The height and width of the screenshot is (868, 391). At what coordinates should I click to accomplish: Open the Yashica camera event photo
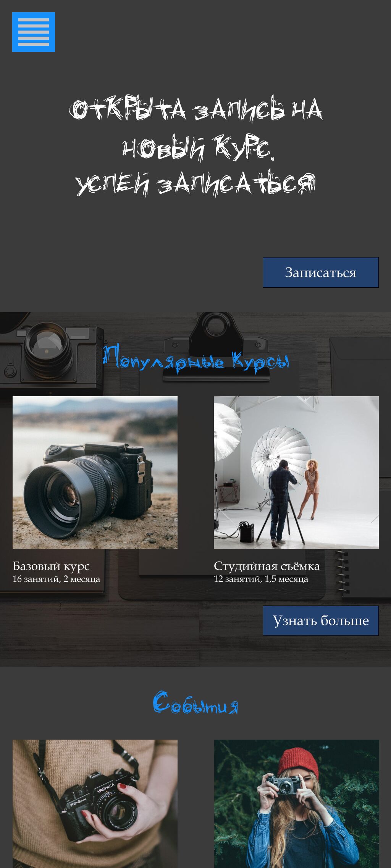tap(95, 804)
